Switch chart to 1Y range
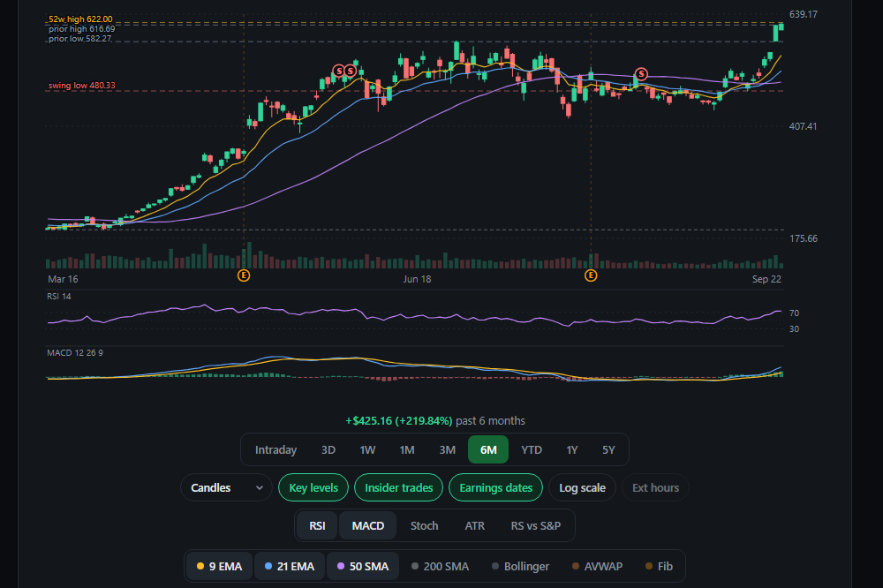This screenshot has height=588, width=883. (571, 449)
